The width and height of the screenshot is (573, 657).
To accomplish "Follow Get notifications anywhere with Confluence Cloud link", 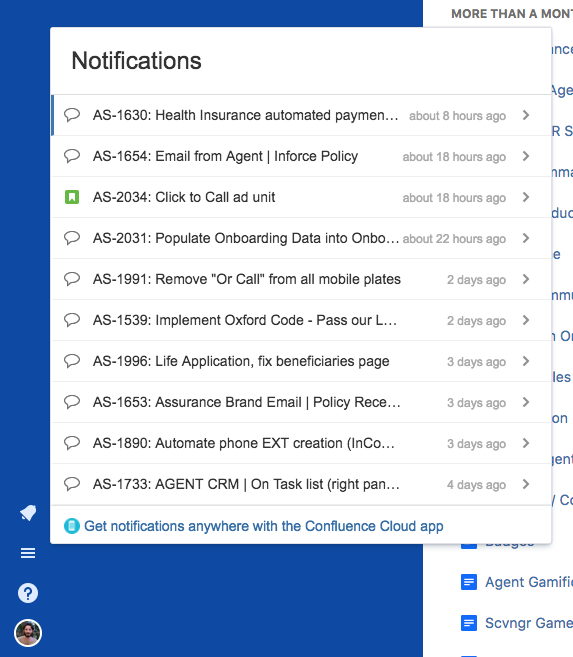I will click(x=263, y=526).
